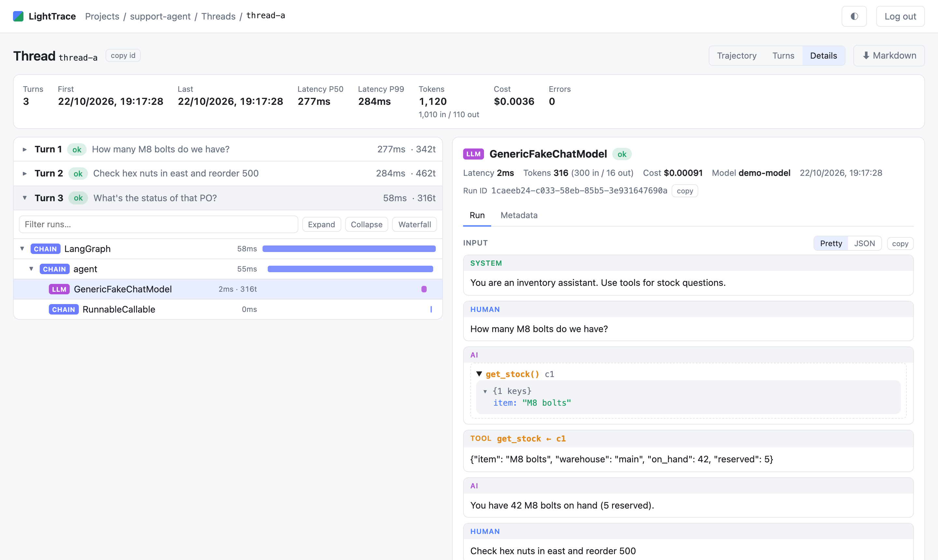
Task: Select the Details view tab
Action: pyautogui.click(x=823, y=55)
